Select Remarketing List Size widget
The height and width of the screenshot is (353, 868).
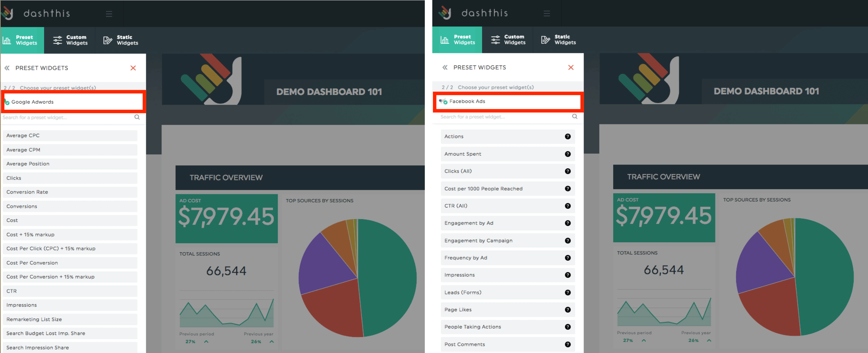pyautogui.click(x=70, y=320)
